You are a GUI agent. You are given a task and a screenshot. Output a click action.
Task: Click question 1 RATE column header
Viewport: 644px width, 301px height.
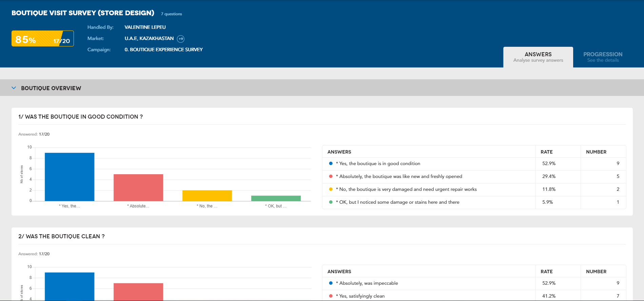point(546,152)
